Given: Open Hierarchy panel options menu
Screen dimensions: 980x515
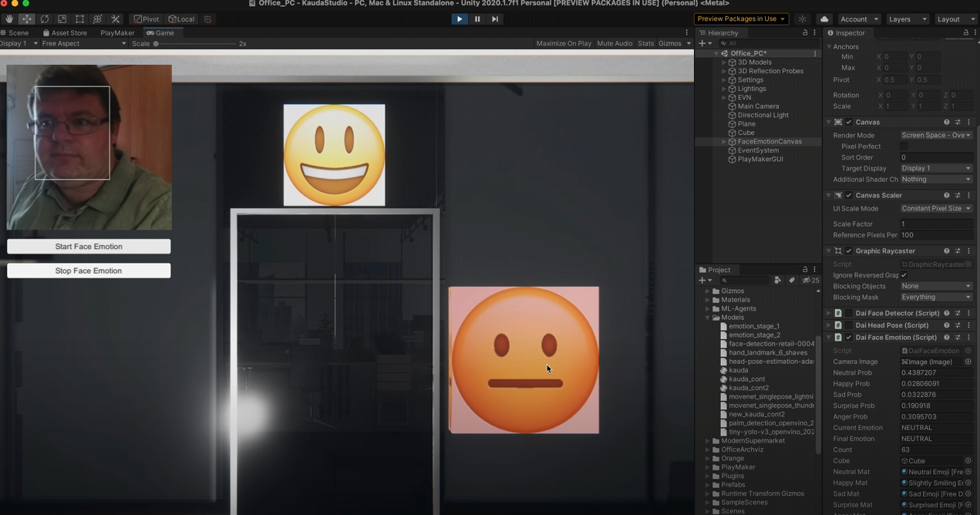Looking at the screenshot, I should pos(815,33).
